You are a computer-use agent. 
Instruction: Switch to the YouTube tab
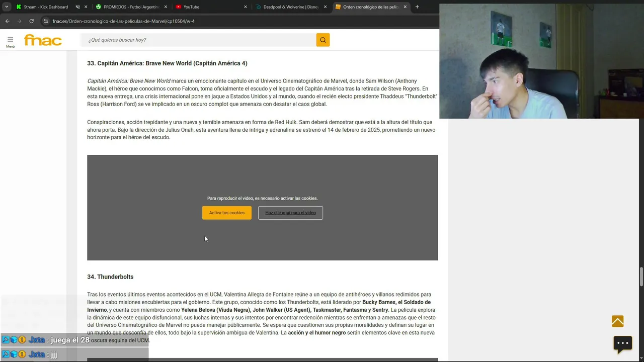click(x=191, y=7)
